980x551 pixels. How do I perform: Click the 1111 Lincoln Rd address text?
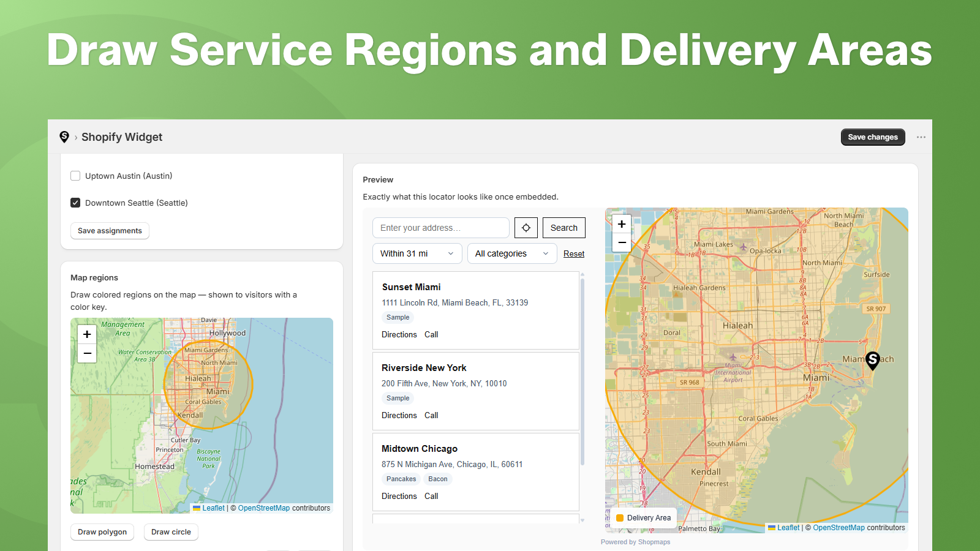[x=455, y=303]
